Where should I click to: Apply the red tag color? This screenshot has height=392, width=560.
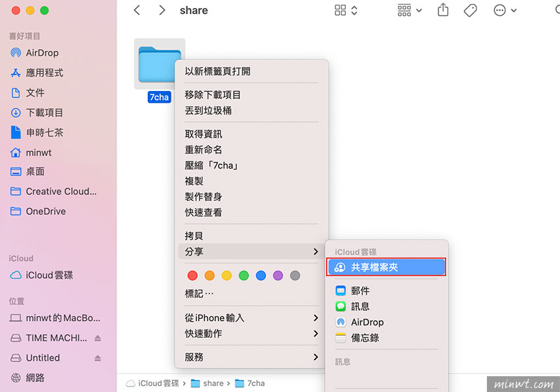[x=192, y=275]
